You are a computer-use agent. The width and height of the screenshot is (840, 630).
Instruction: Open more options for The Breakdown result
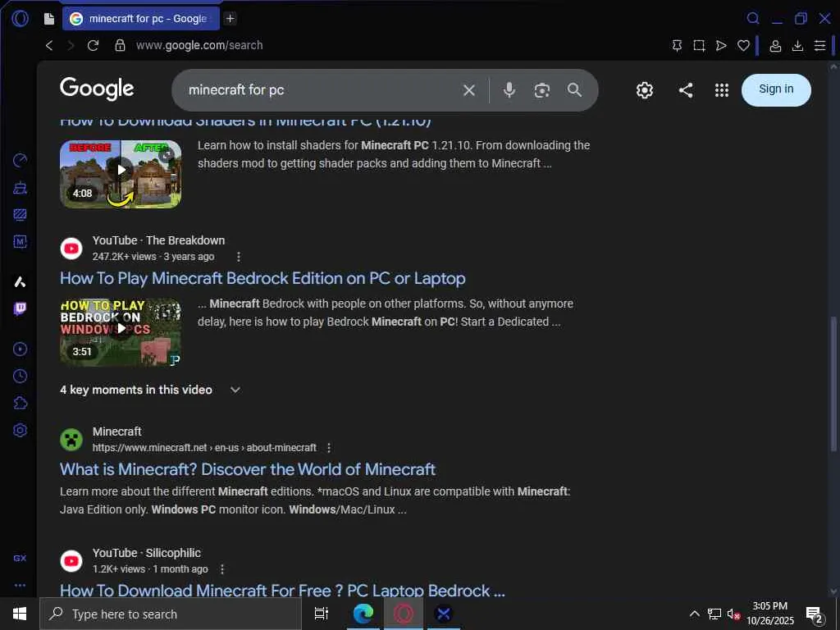point(239,257)
